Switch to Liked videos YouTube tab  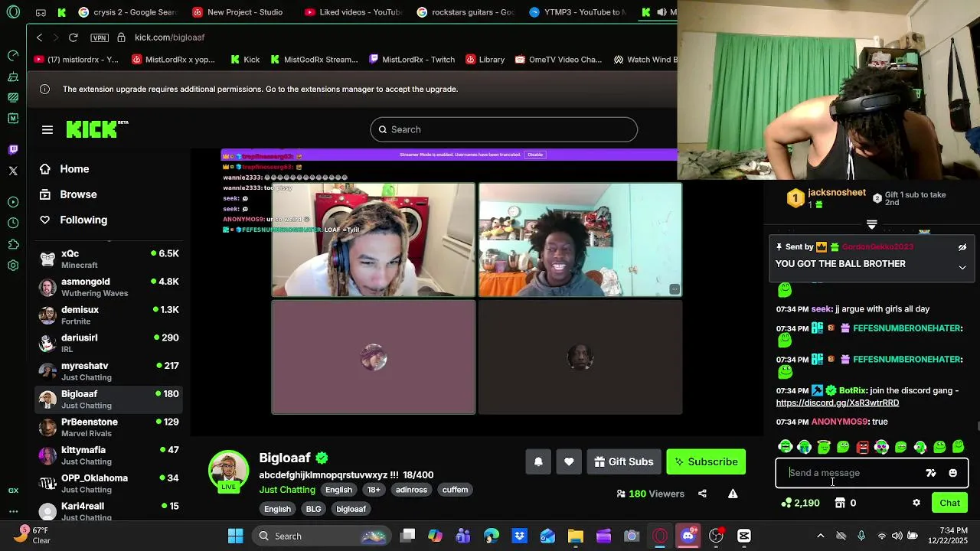352,12
